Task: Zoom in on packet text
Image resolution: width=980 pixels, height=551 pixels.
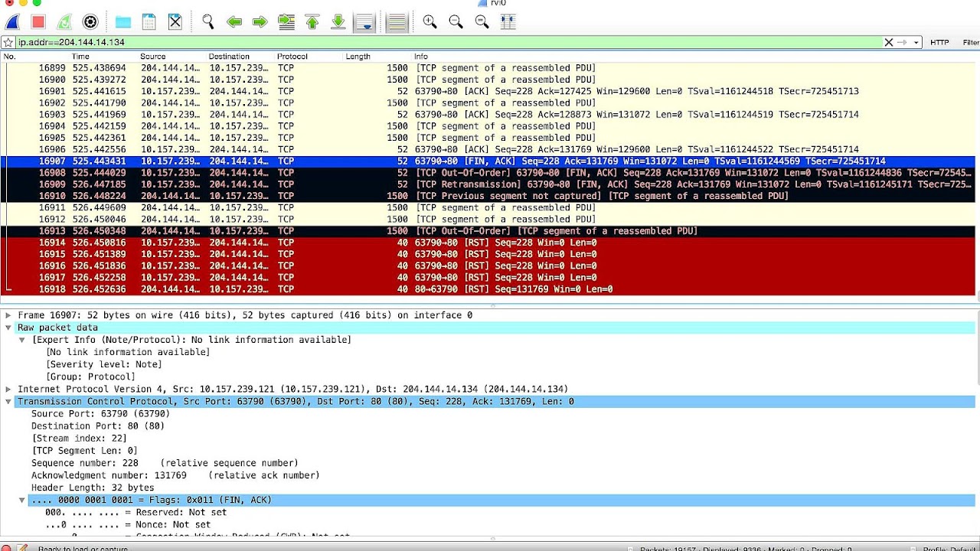Action: (x=430, y=22)
